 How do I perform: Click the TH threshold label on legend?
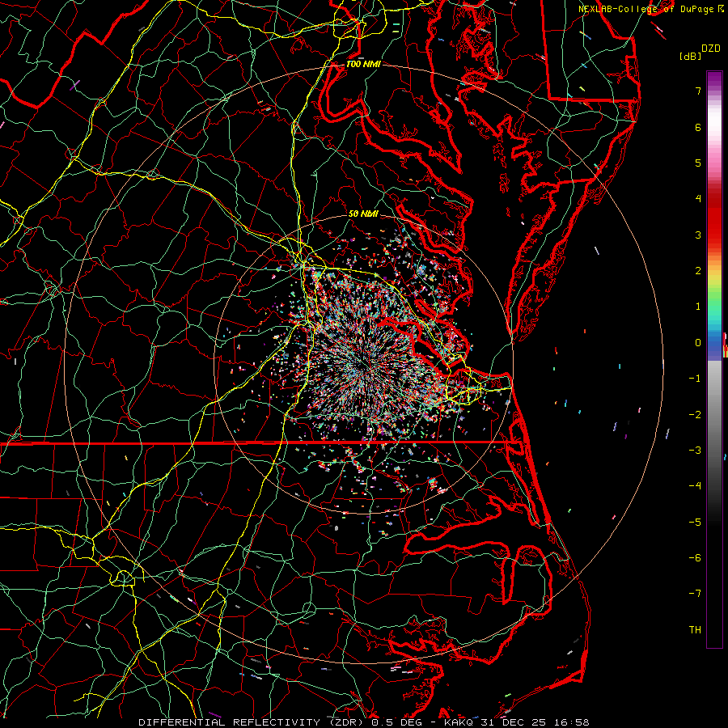click(695, 630)
